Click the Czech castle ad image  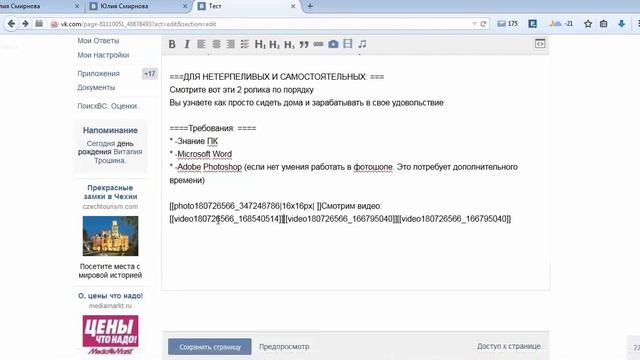coord(110,236)
